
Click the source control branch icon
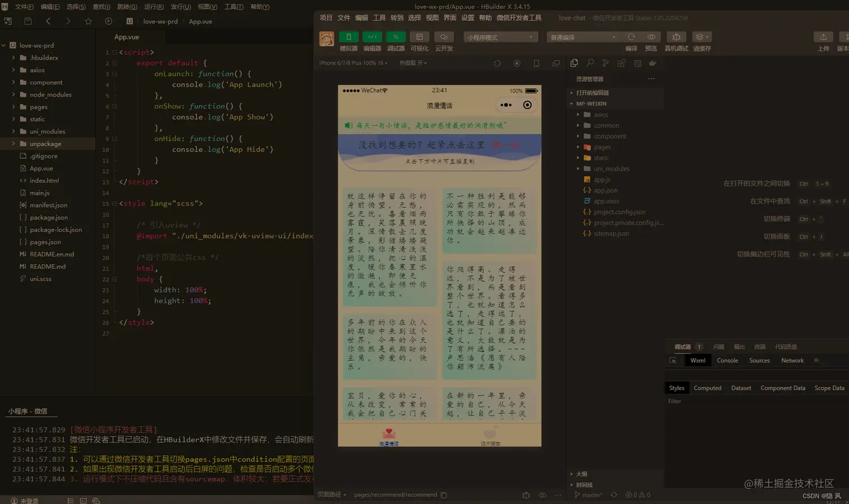click(605, 63)
